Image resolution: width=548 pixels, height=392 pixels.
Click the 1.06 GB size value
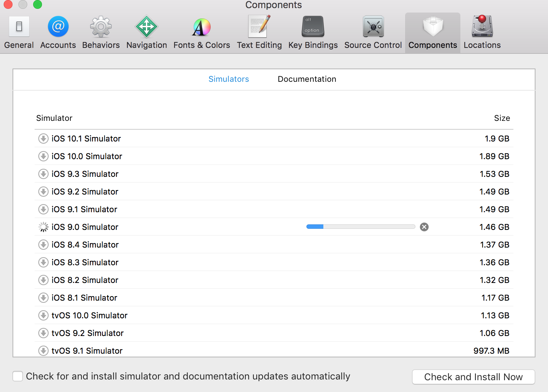494,333
